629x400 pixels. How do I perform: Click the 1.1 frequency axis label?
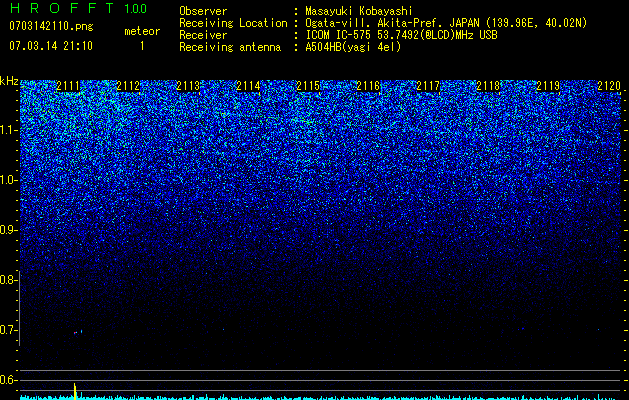tap(8, 130)
